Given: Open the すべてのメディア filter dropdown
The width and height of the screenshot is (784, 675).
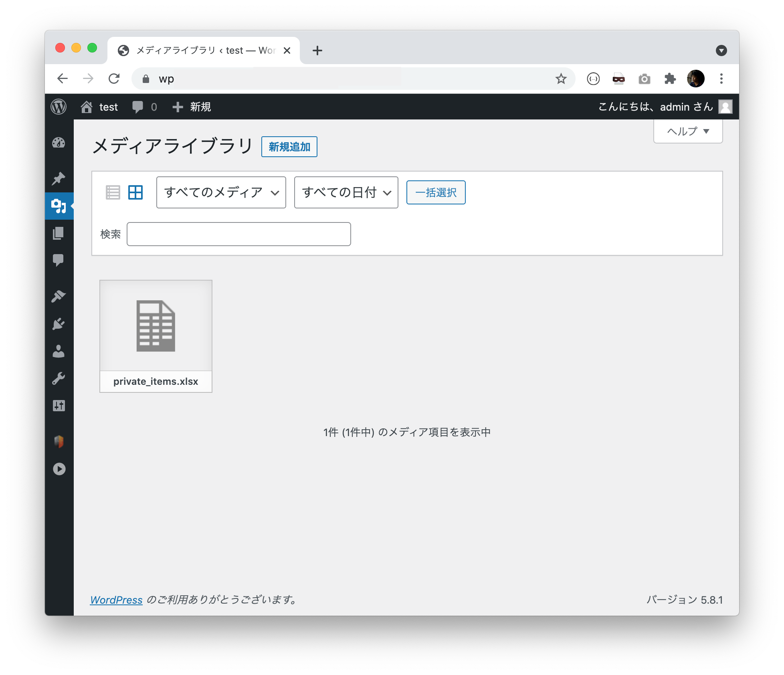Looking at the screenshot, I should [x=221, y=192].
